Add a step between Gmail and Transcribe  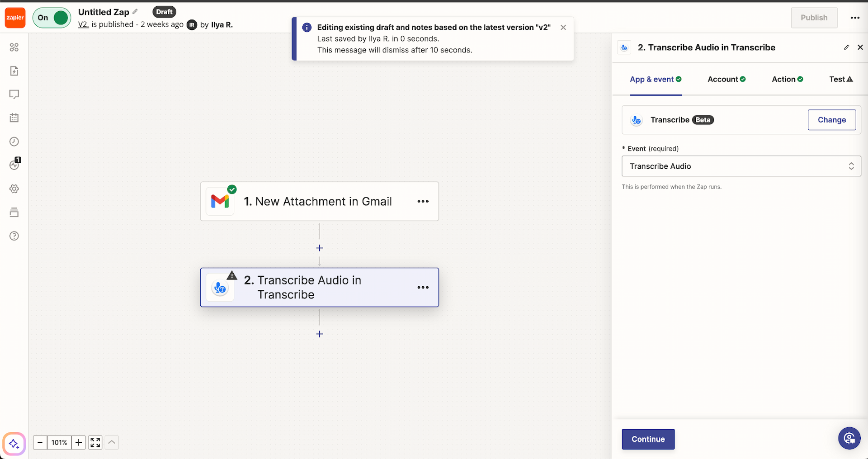[320, 248]
